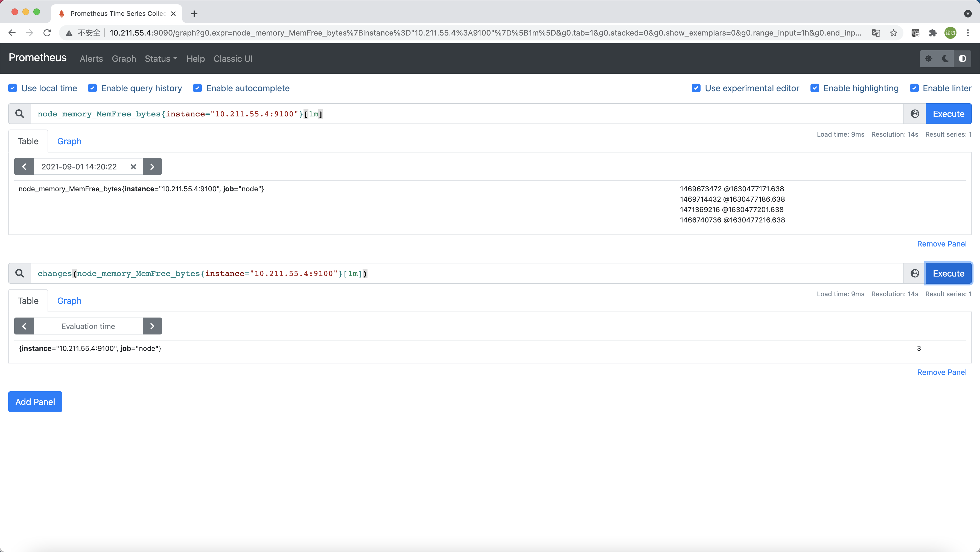
Task: Step first panel evaluation time forward
Action: tap(152, 166)
